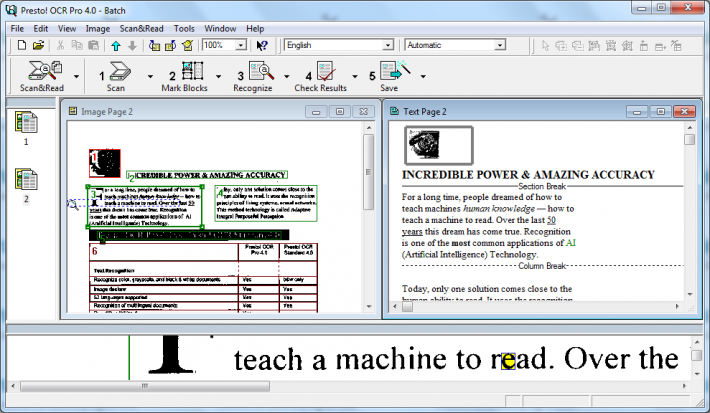
Task: Expand the Scan&Read options arrow
Action: pyautogui.click(x=77, y=77)
